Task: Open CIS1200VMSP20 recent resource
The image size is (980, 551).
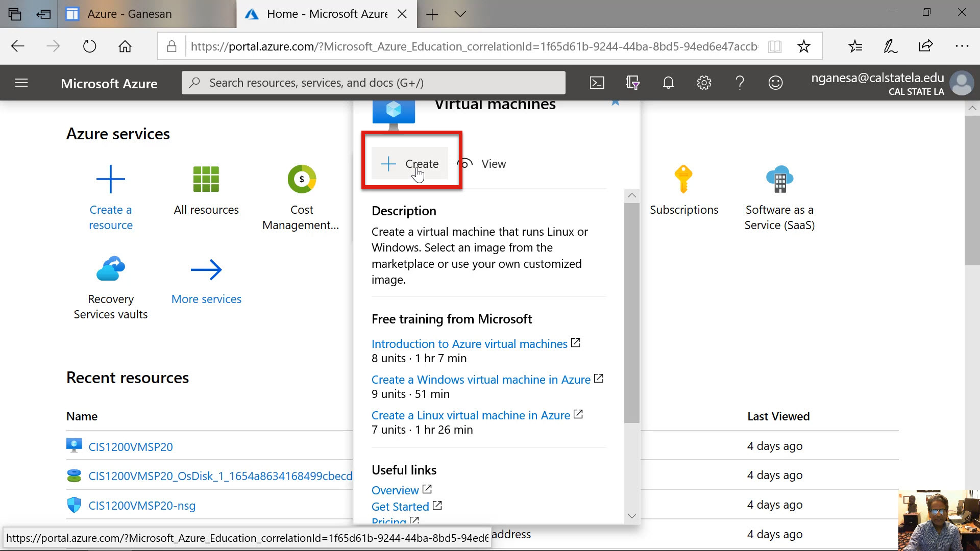Action: pyautogui.click(x=131, y=447)
